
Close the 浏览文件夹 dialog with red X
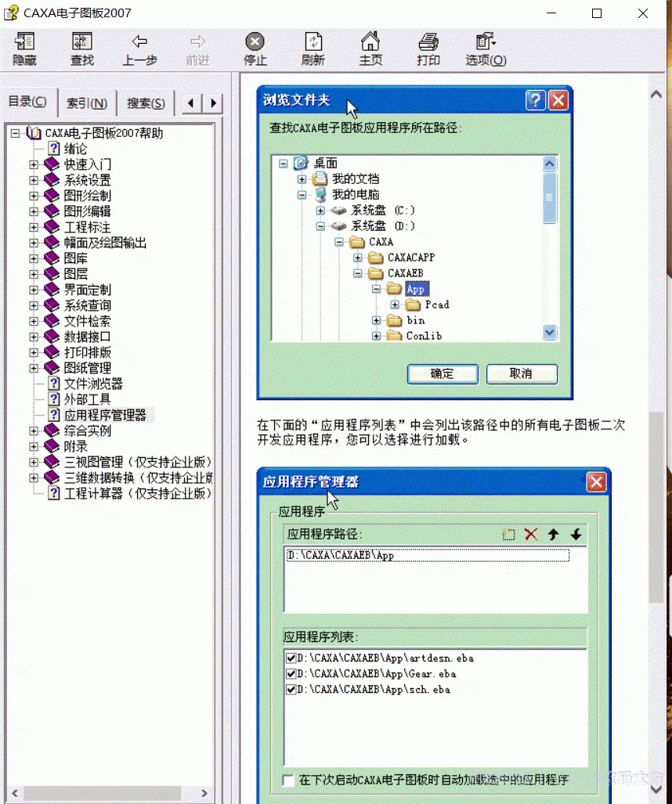click(558, 100)
